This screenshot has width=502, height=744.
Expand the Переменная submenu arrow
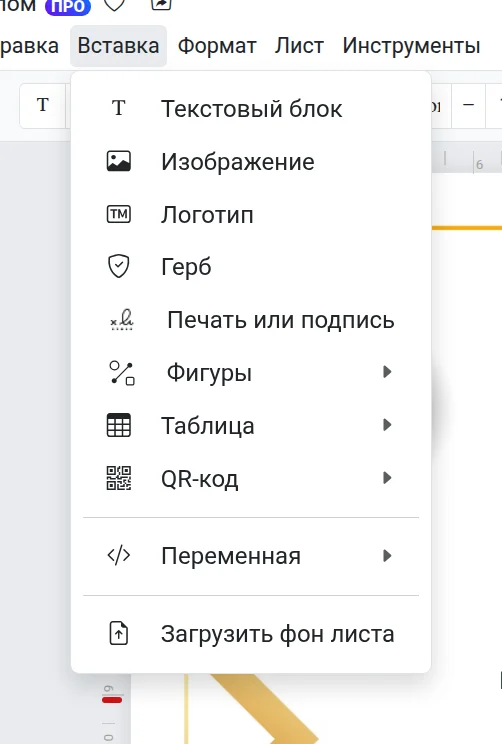coord(387,555)
